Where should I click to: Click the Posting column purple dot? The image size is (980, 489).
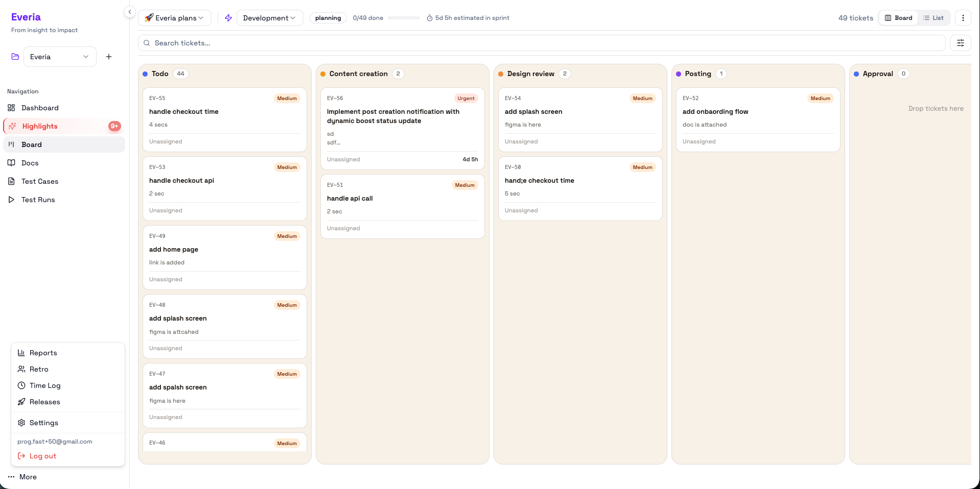tap(679, 74)
